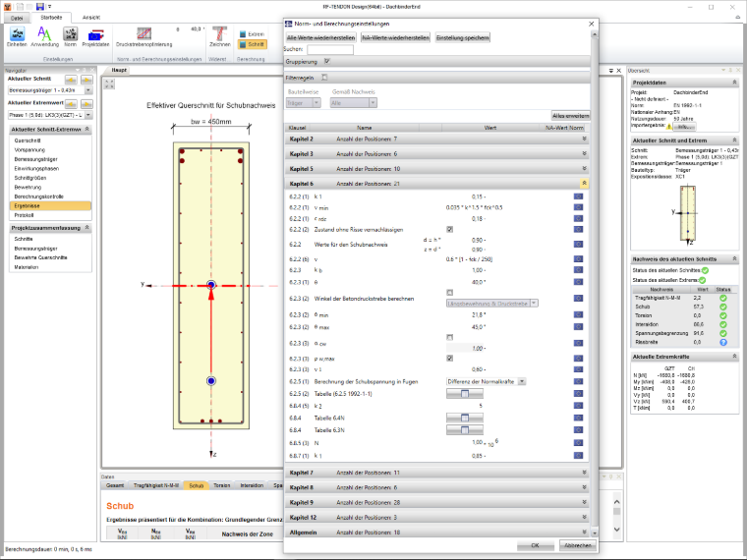Click the fit-view icon in Haupt view
747x560 pixels.
coord(109,84)
